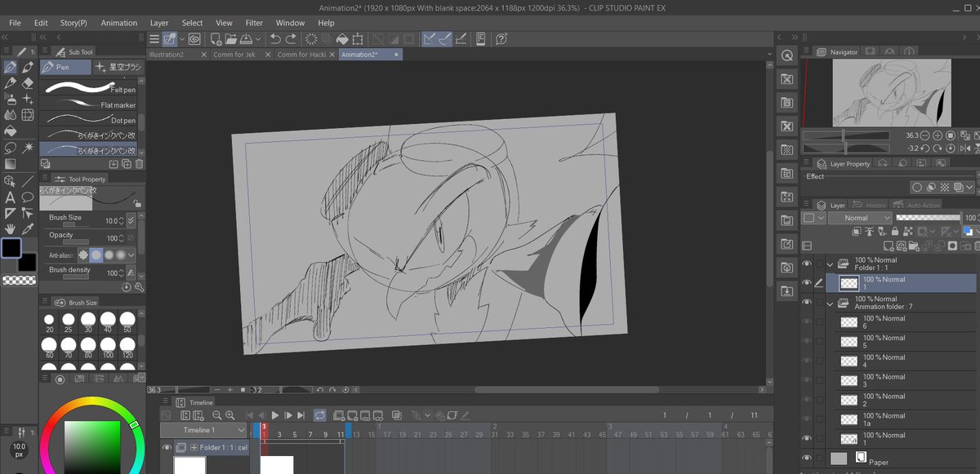Image resolution: width=980 pixels, height=474 pixels.
Task: Toggle loop playback in the timeline
Action: 319,415
